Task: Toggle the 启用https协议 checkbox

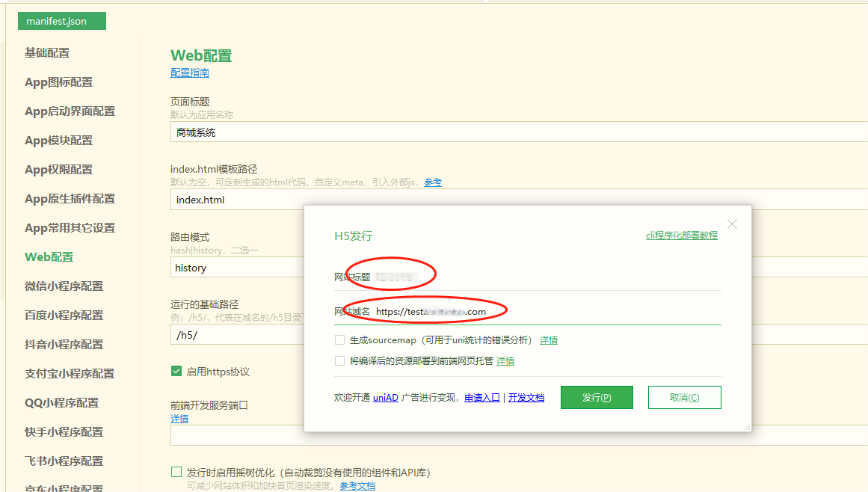Action: [x=176, y=372]
